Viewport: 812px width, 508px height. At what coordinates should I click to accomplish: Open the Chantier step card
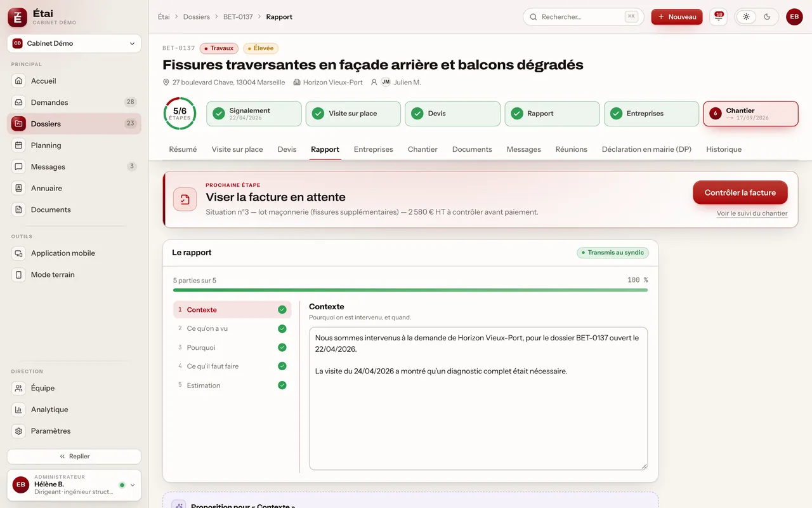[x=750, y=114]
